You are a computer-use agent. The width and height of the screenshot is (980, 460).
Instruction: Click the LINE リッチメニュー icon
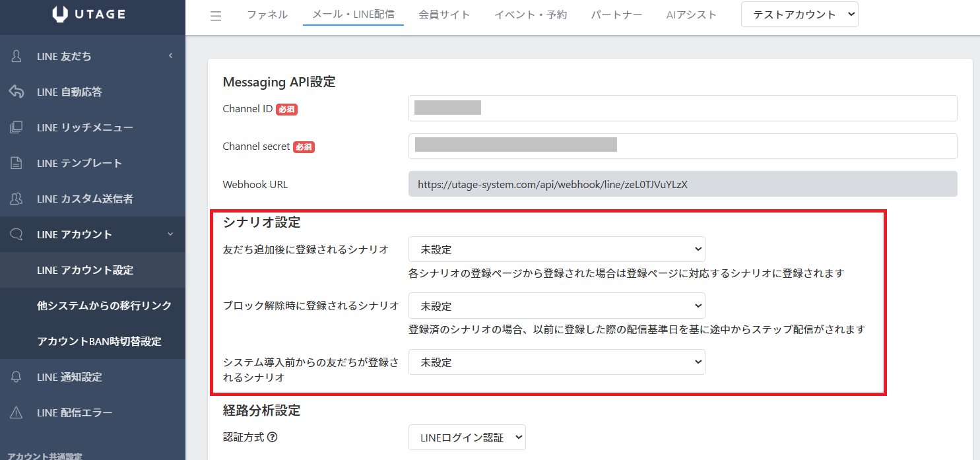pyautogui.click(x=17, y=128)
